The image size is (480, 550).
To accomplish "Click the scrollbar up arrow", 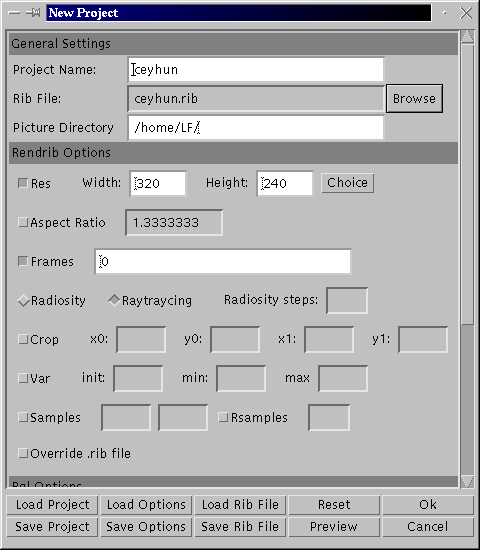I will [468, 36].
